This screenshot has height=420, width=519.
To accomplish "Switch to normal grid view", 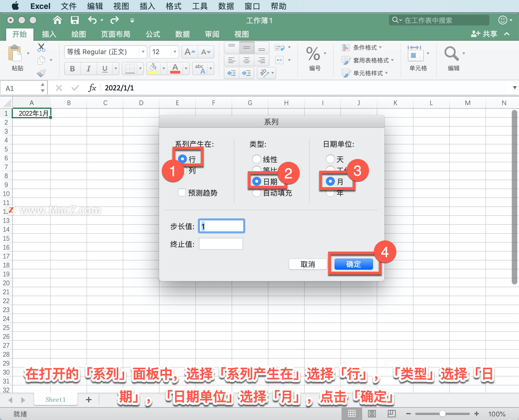I will click(352, 414).
